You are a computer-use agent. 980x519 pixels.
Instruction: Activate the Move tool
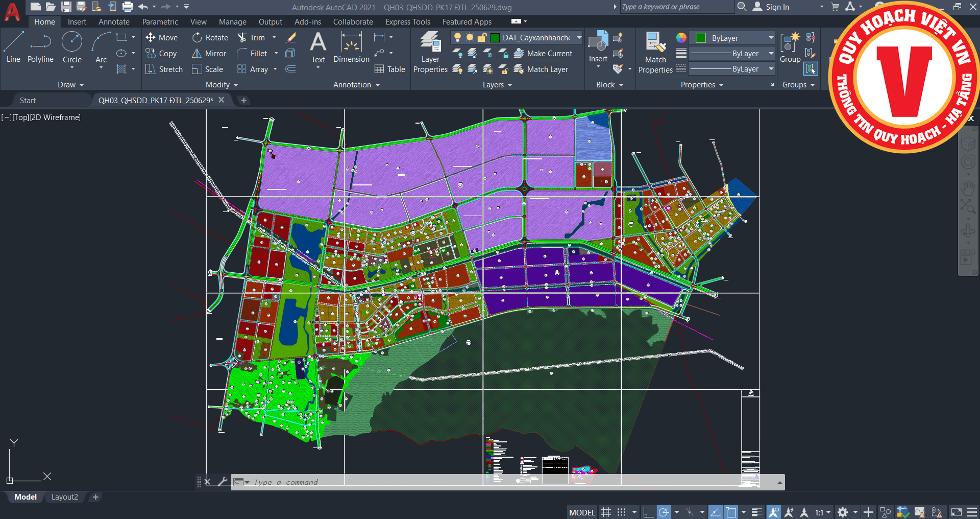162,38
